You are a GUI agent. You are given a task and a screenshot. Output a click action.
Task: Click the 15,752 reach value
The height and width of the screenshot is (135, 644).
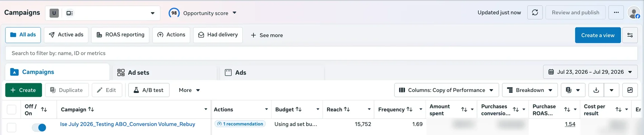point(363,124)
